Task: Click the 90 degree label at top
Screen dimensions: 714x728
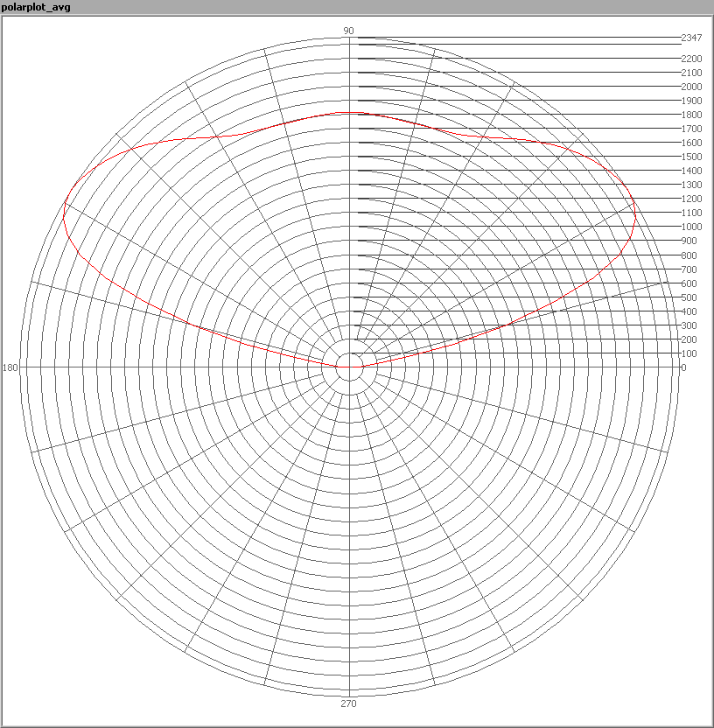Action: [348, 31]
